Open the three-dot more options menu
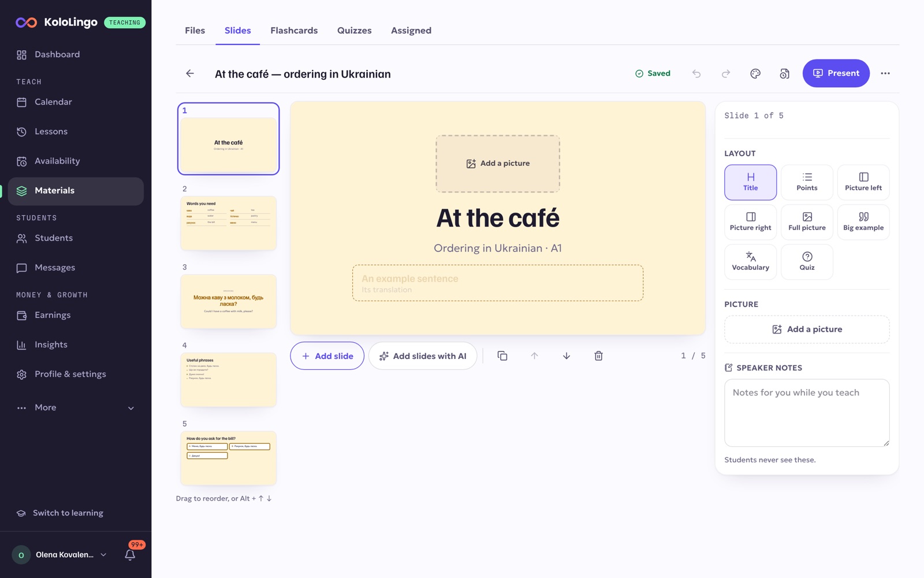This screenshot has width=924, height=578. click(x=885, y=73)
